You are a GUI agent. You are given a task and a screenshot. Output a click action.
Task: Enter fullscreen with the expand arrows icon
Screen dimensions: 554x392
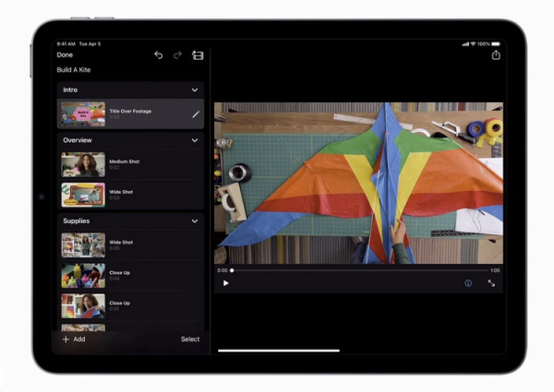tap(491, 283)
